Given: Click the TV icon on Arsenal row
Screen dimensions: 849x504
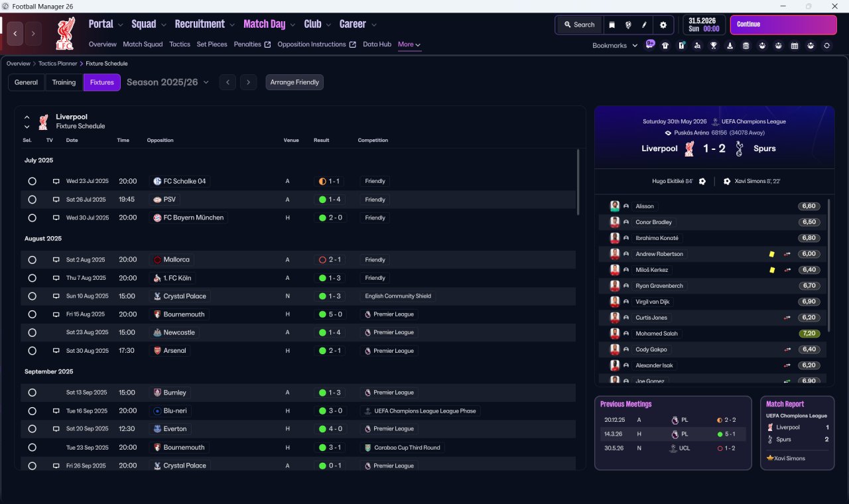Looking at the screenshot, I should coord(56,351).
